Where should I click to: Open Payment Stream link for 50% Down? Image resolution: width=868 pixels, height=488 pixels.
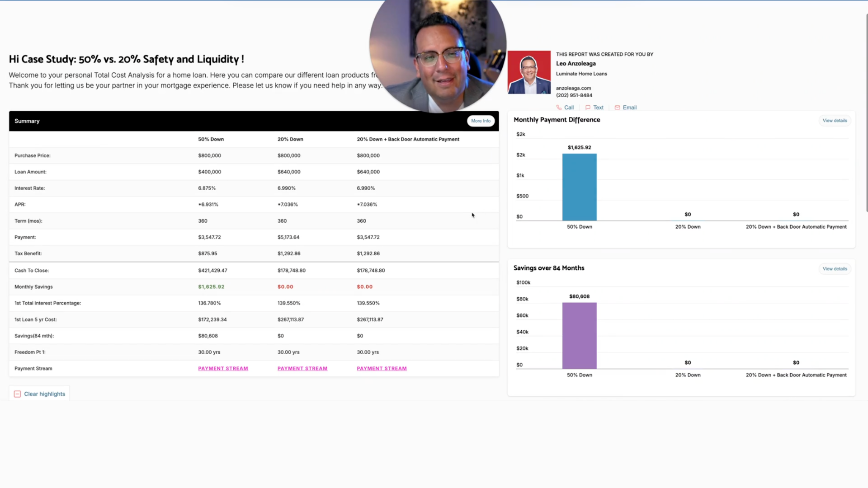[x=223, y=369]
